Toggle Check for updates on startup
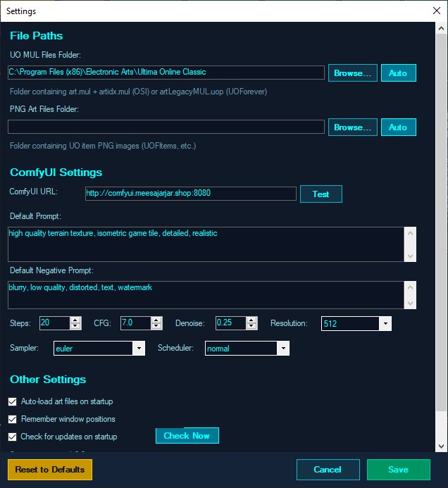This screenshot has width=448, height=488. 13,437
